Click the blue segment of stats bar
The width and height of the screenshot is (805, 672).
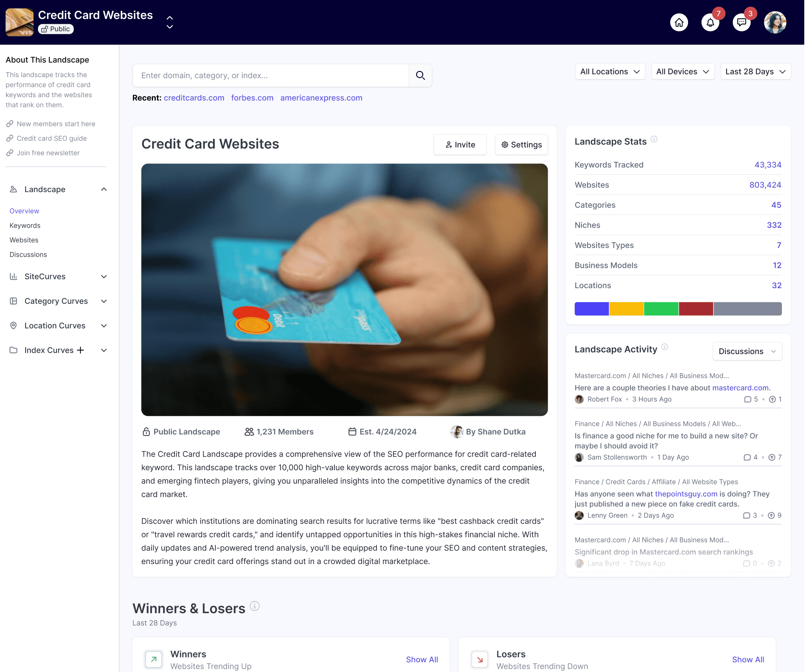coord(592,309)
